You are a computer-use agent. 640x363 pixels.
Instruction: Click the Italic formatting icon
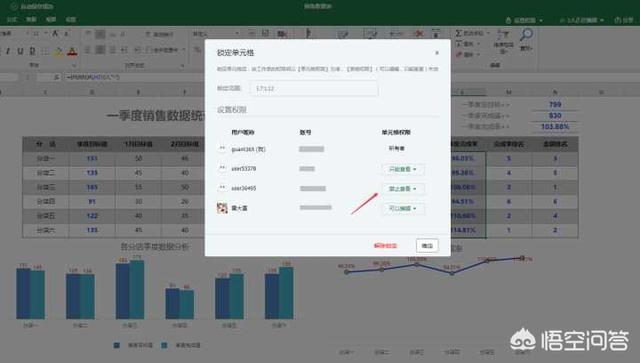(8, 51)
